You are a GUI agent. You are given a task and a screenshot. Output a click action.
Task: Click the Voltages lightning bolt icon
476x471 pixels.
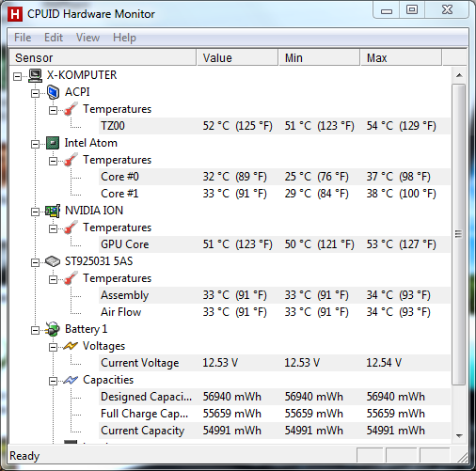point(71,346)
